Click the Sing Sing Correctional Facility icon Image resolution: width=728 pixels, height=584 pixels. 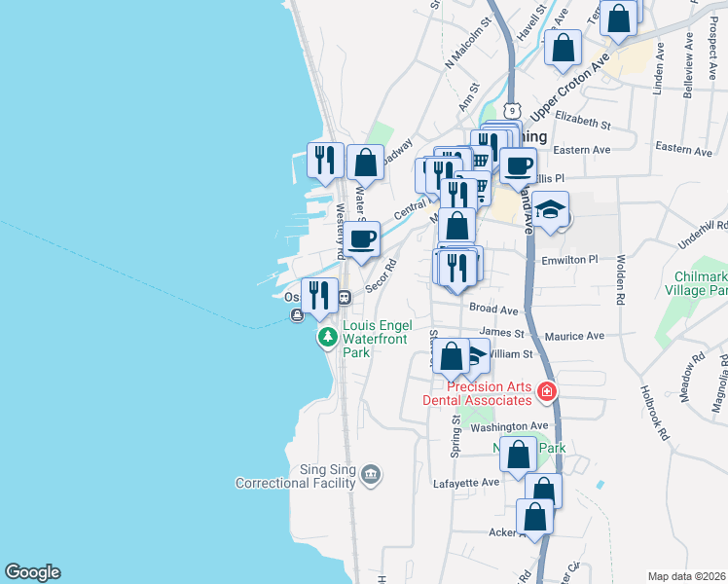coord(372,475)
